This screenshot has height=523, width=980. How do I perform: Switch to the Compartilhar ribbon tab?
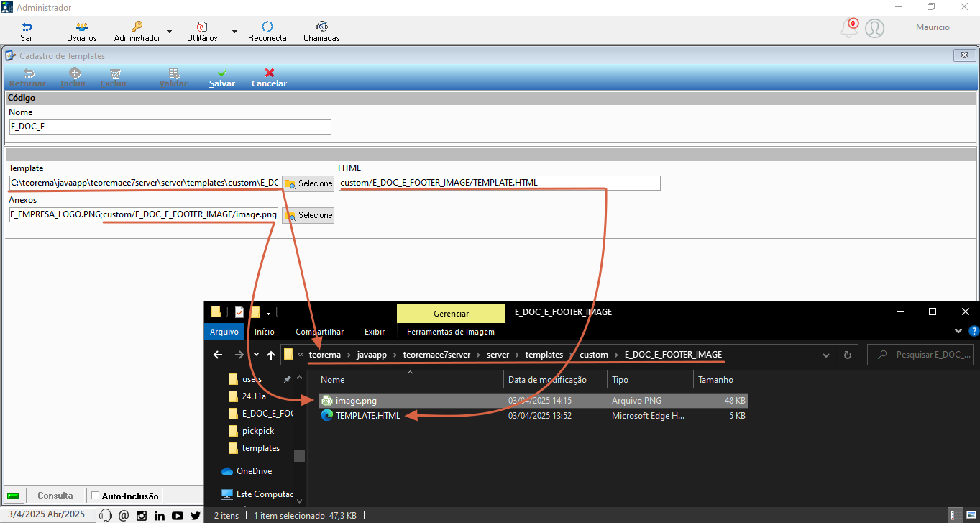[319, 332]
